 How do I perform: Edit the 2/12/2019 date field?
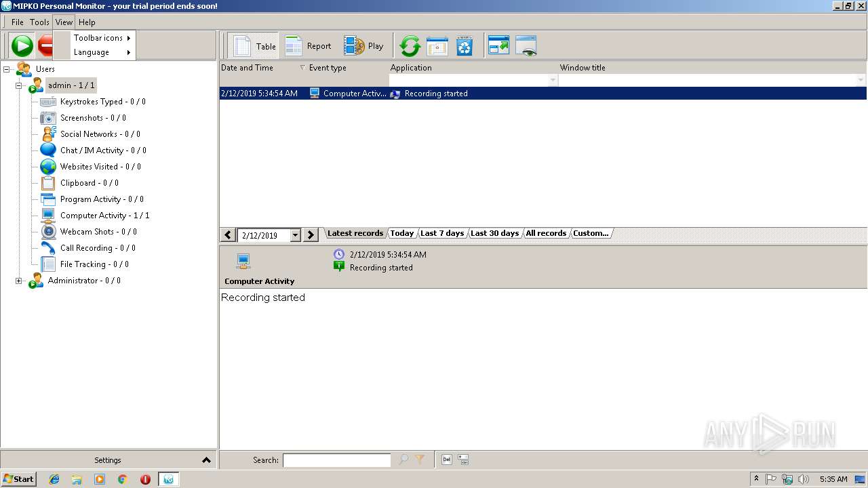(264, 235)
